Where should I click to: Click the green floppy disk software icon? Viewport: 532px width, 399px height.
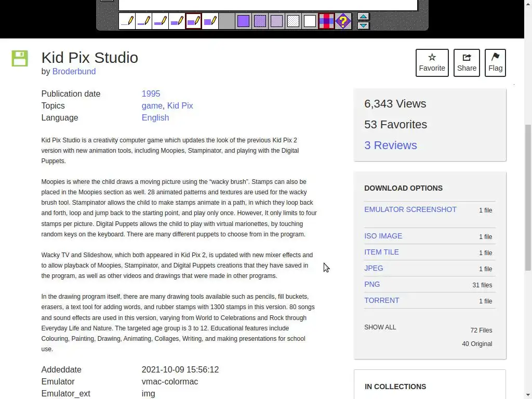coord(20,58)
